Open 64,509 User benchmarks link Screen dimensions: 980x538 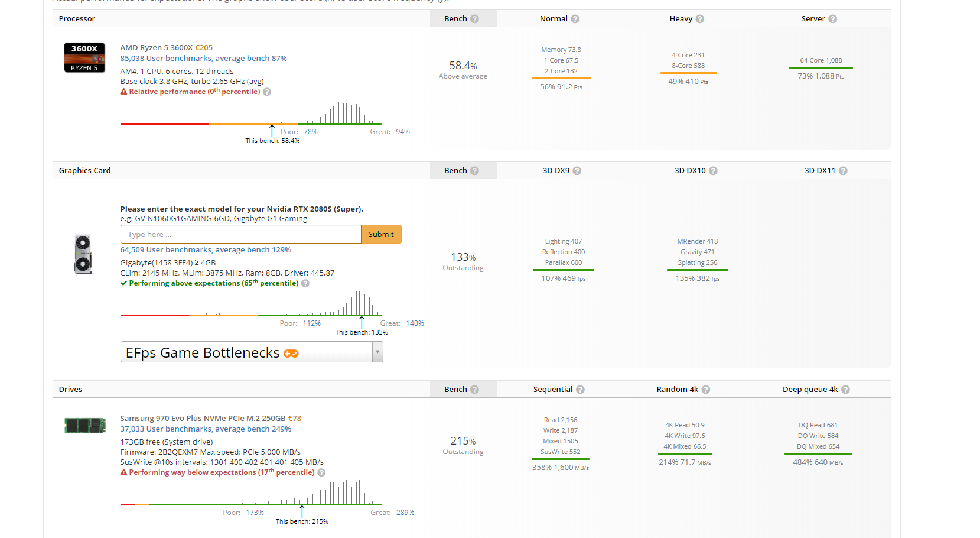[x=206, y=250]
